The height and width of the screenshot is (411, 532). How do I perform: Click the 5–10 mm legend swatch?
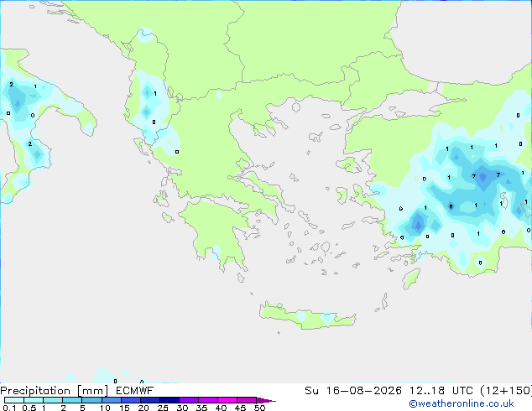pyautogui.click(x=91, y=400)
